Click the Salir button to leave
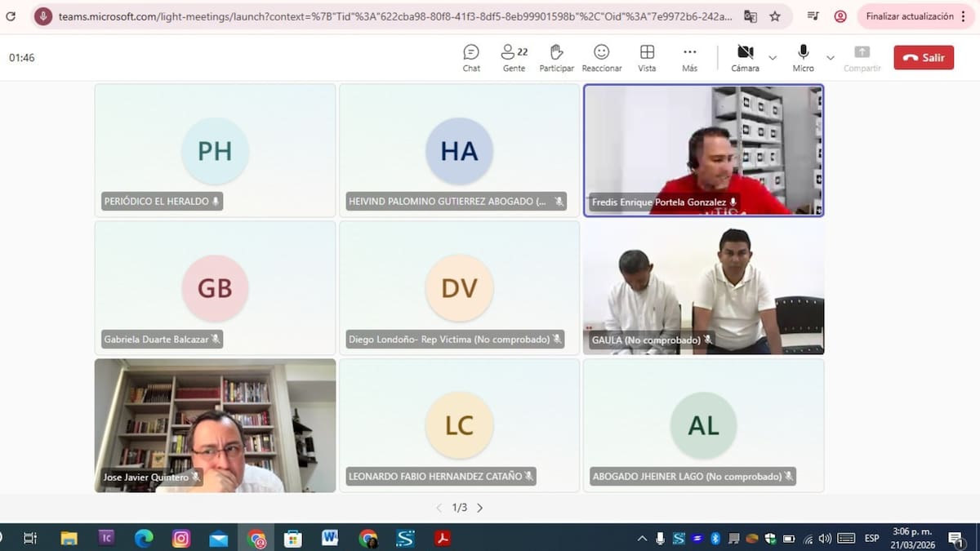This screenshot has width=980, height=551. pyautogui.click(x=924, y=58)
